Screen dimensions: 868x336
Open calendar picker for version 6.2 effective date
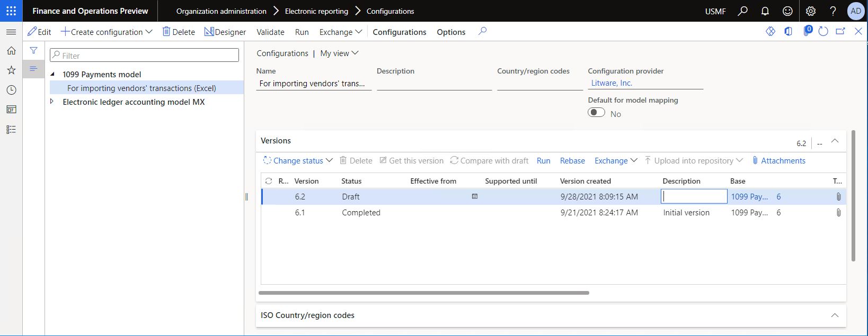point(475,196)
